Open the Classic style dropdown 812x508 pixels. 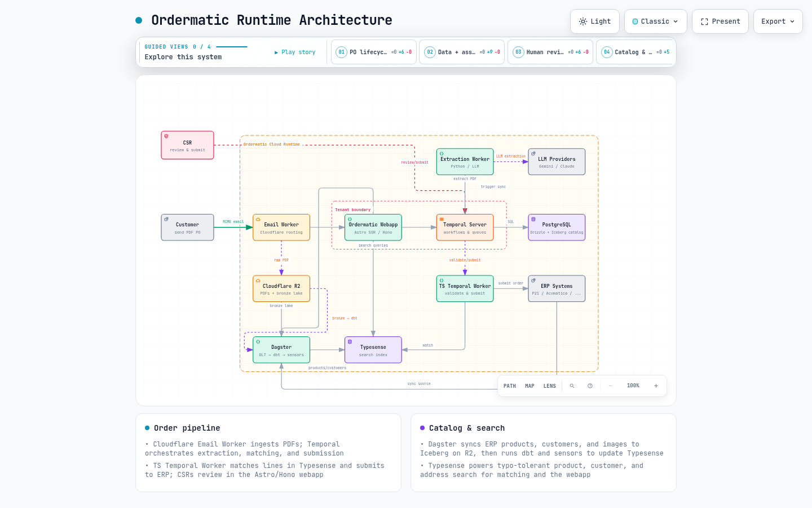coord(656,21)
